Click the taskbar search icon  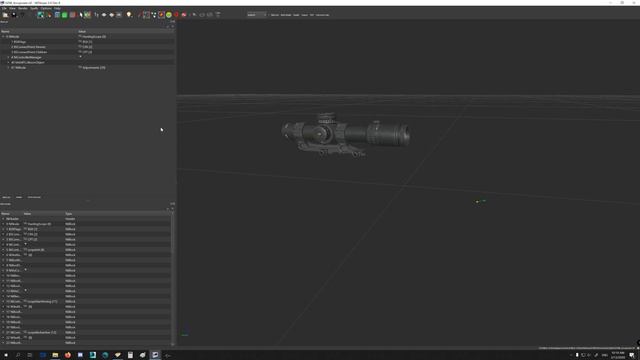[x=18, y=355]
